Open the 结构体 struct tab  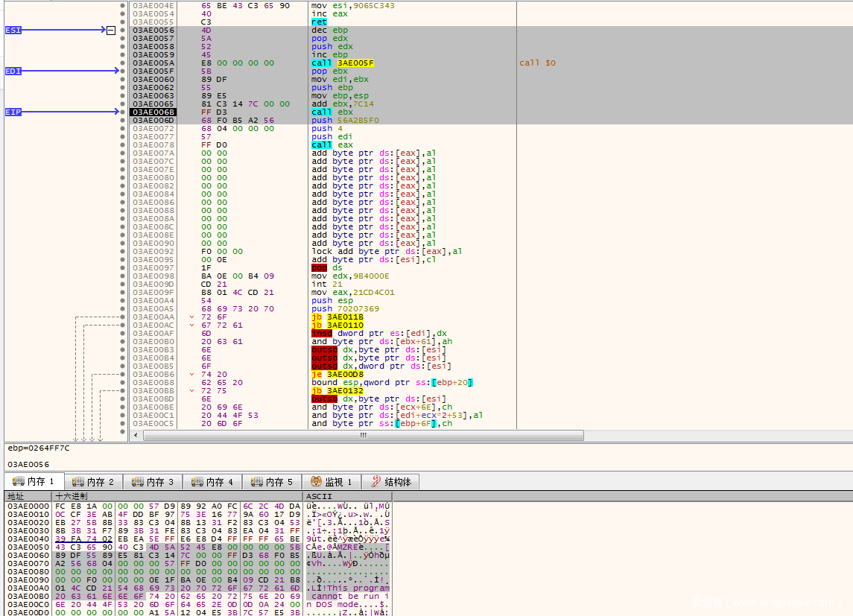(x=391, y=482)
